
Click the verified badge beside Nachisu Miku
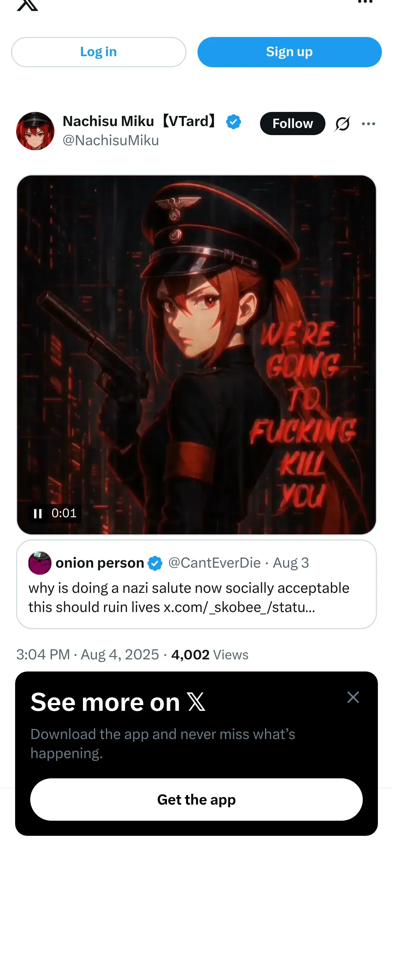[x=233, y=122]
